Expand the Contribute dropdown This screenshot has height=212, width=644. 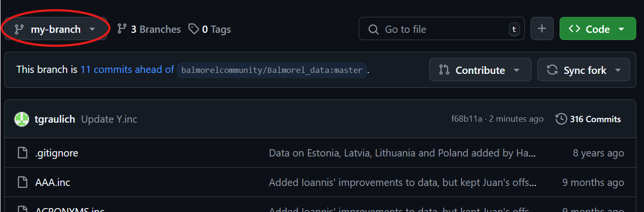[x=480, y=70]
